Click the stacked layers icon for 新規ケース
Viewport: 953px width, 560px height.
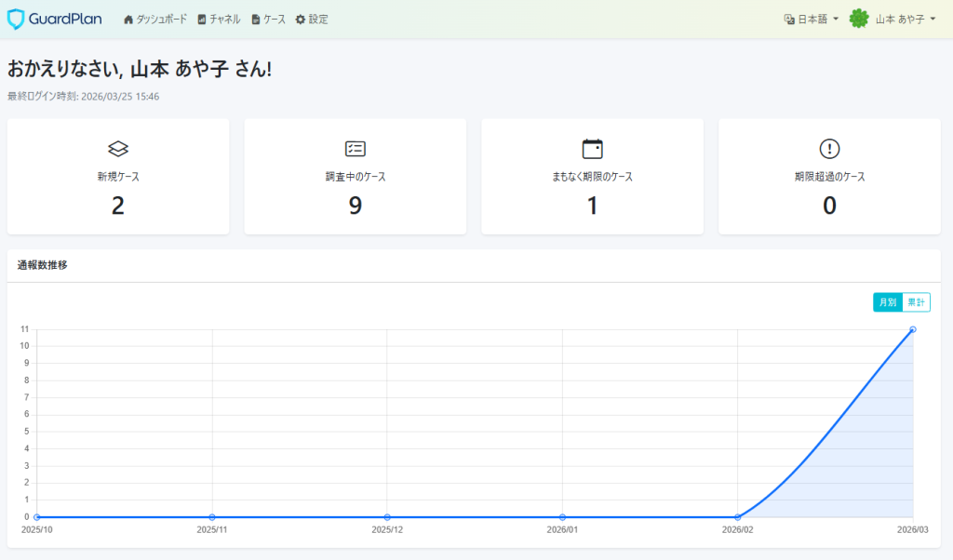point(118,149)
